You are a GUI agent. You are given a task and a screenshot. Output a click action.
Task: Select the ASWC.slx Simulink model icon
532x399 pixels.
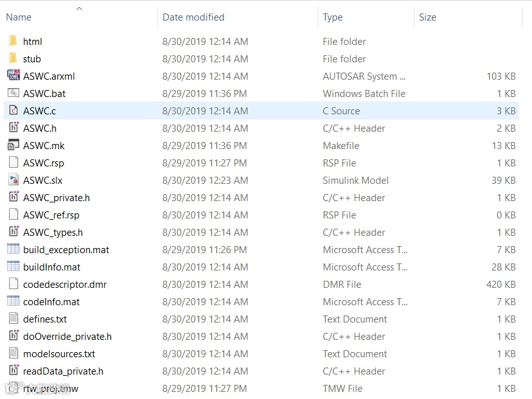pos(13,180)
